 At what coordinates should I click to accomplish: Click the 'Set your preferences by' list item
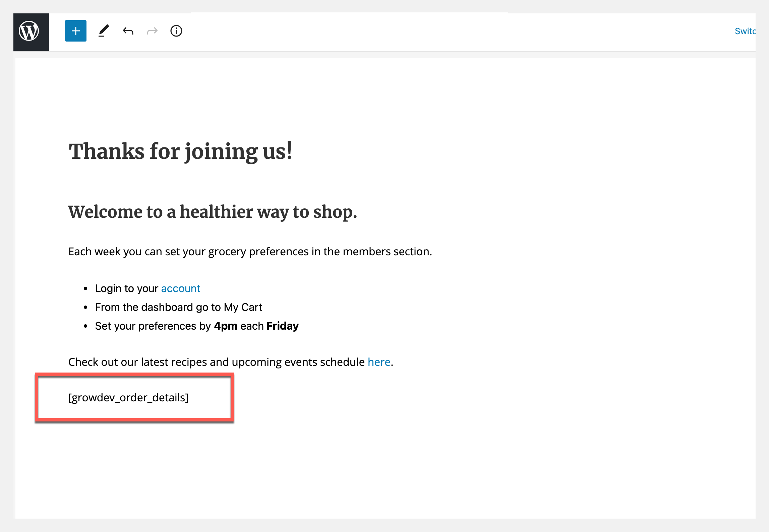tap(153, 326)
